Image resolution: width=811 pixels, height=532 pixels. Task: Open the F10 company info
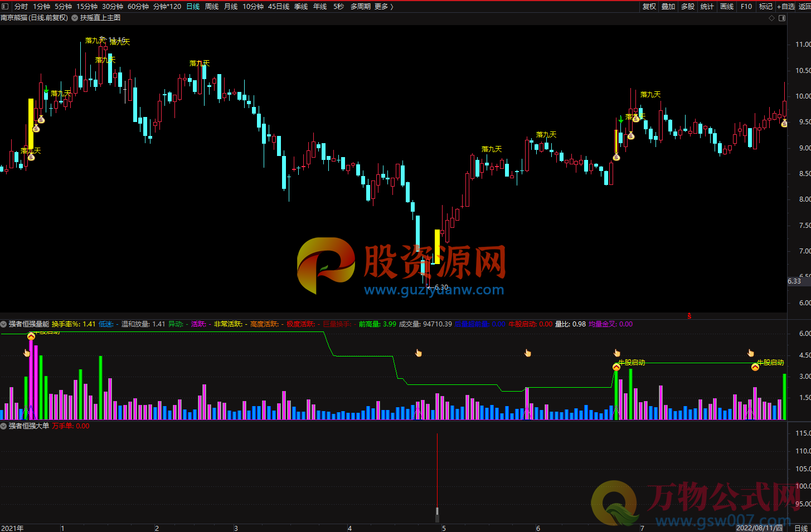click(x=746, y=6)
